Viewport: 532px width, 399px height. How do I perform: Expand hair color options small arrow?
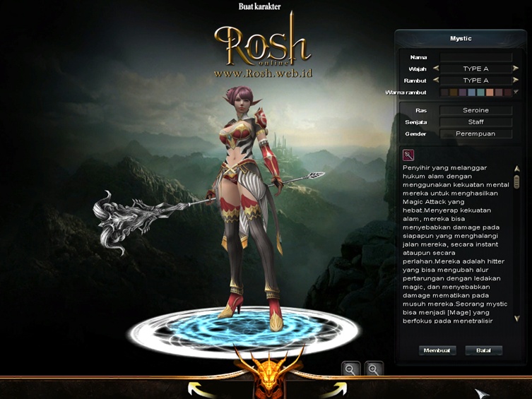pos(516,92)
